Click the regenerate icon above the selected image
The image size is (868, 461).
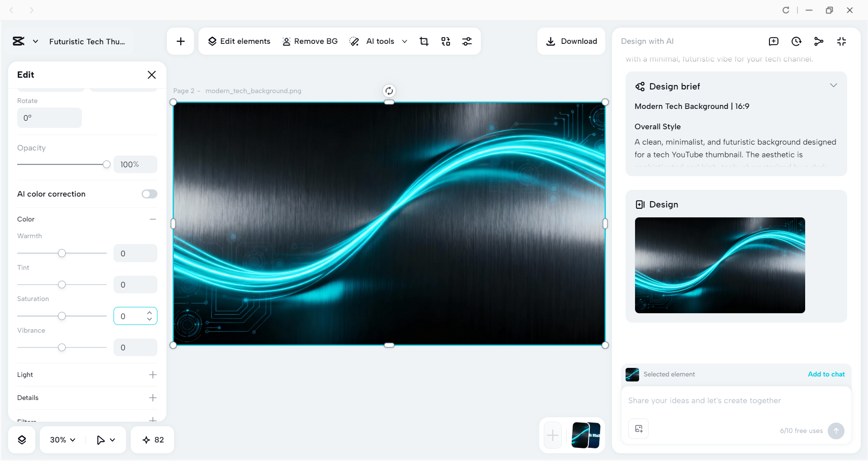[x=389, y=90]
